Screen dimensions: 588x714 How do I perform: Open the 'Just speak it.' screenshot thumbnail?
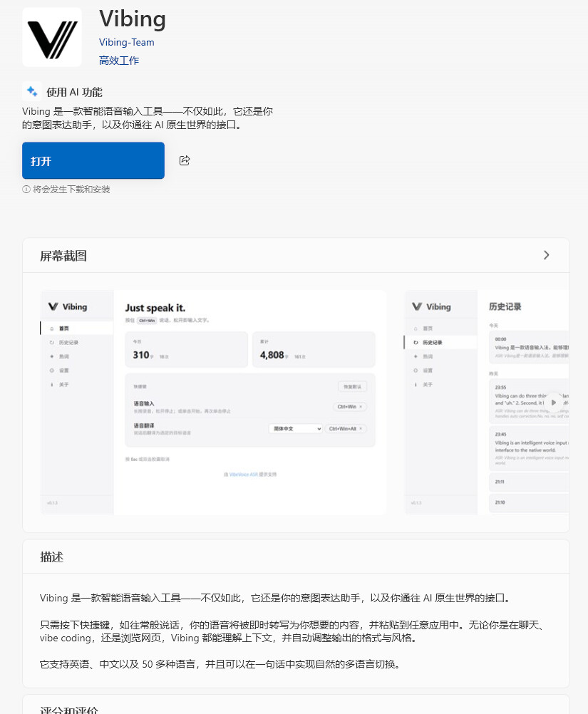tap(214, 402)
